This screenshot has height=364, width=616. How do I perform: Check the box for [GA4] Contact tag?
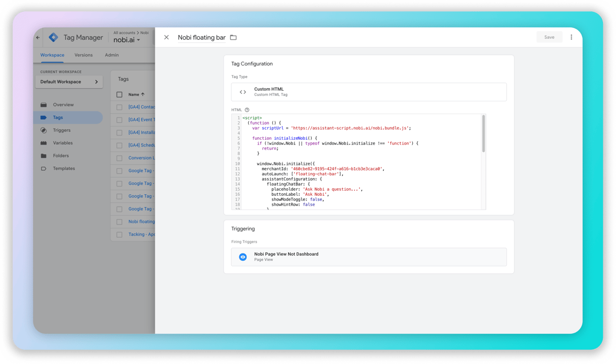click(x=119, y=107)
